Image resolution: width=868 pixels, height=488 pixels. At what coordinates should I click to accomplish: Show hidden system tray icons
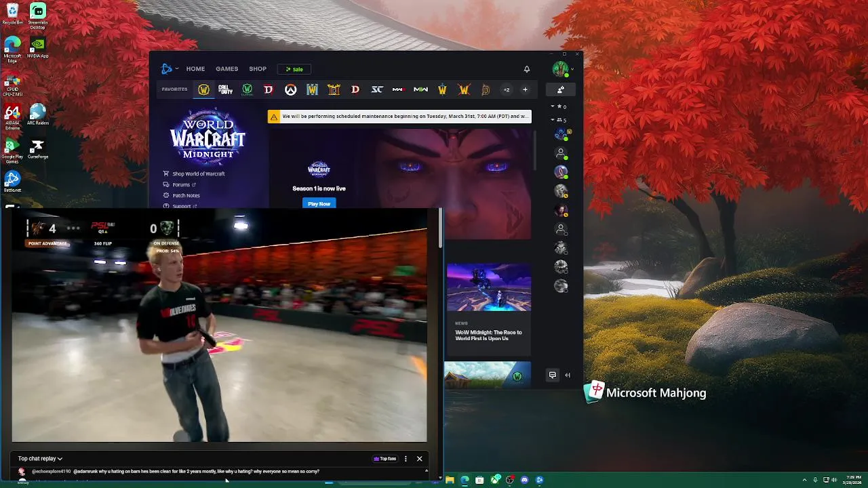coord(805,480)
